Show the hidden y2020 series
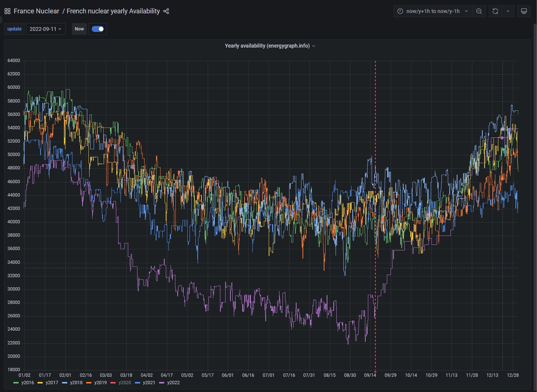The image size is (537, 392). [124, 383]
